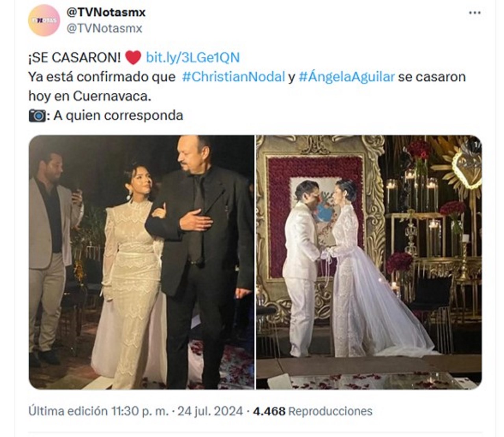Open the bold @TVNotasmx display name

(106, 13)
